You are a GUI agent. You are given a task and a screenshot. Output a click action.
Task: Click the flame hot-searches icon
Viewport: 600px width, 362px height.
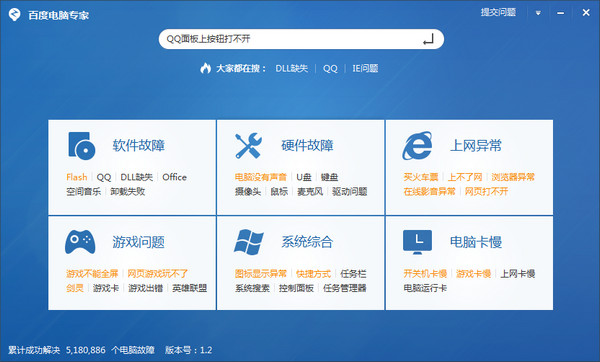point(205,68)
